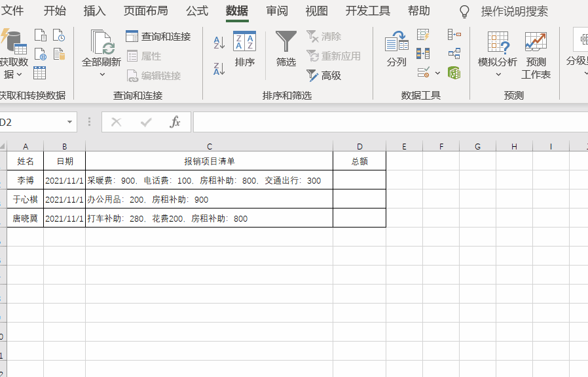Expand the 模拟分析 dropdown chevron
The image size is (588, 377).
498,75
